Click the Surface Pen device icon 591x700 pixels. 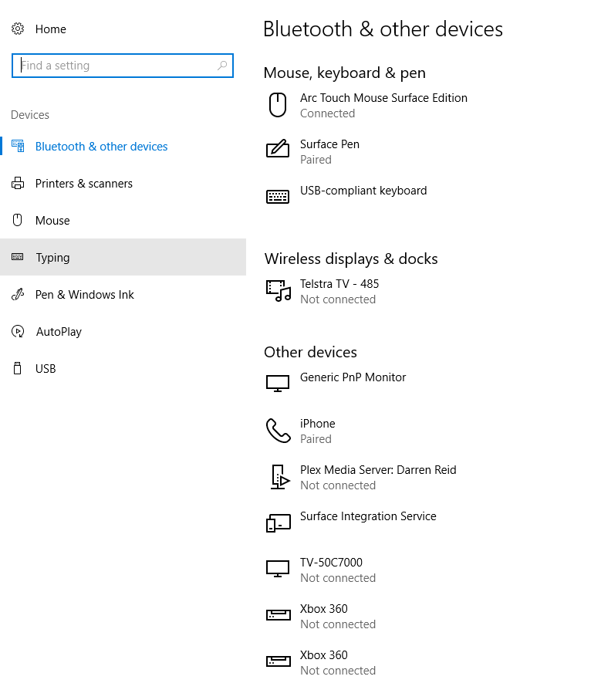pos(278,148)
